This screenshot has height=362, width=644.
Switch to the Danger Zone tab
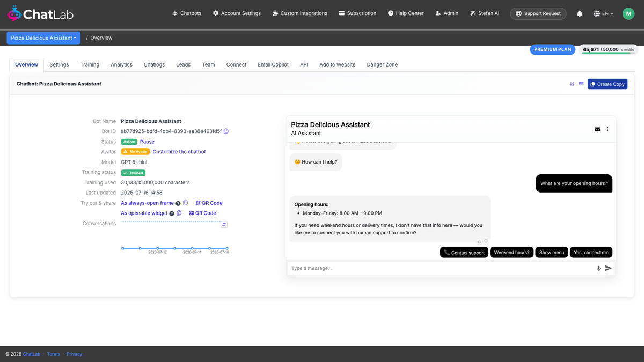point(382,64)
